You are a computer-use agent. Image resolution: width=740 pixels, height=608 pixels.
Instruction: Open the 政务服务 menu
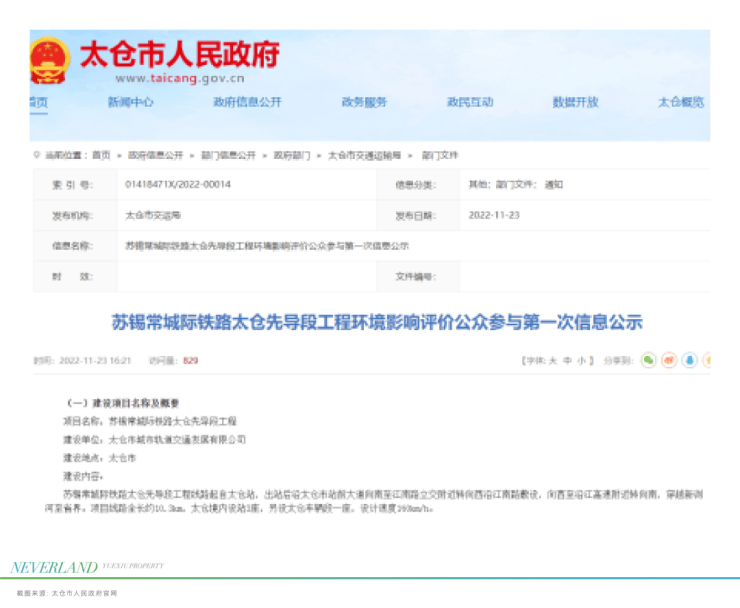(x=364, y=102)
